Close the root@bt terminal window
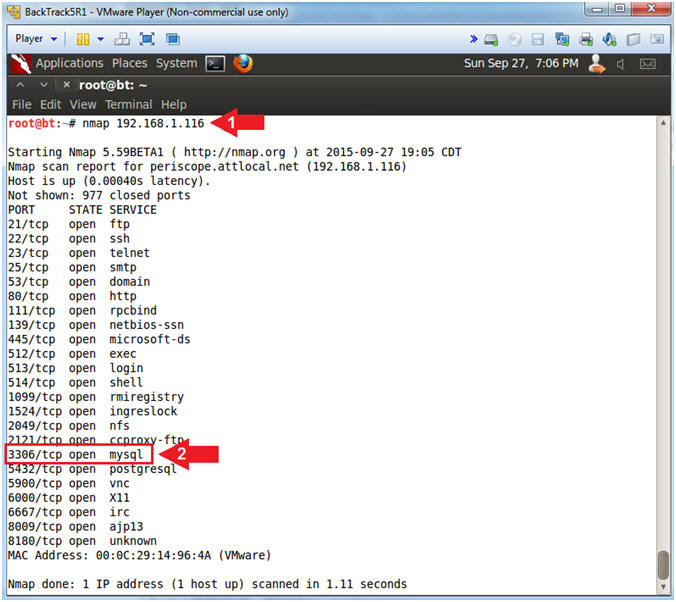The image size is (676, 602). (66, 85)
